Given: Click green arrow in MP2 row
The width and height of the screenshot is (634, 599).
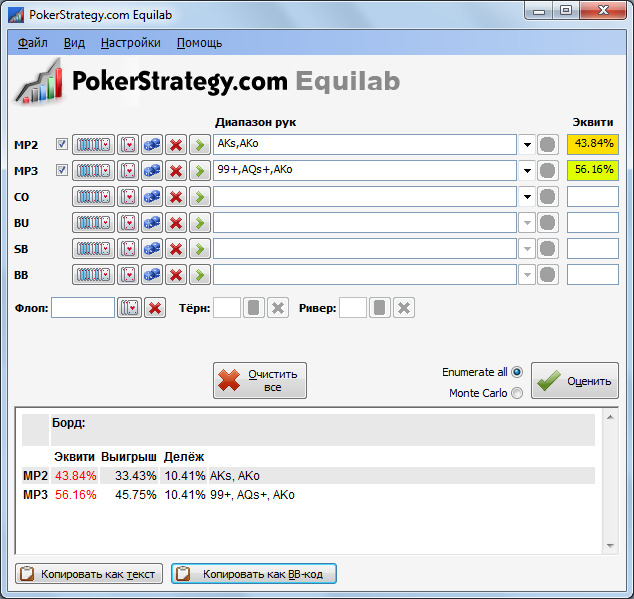Looking at the screenshot, I should (x=200, y=144).
